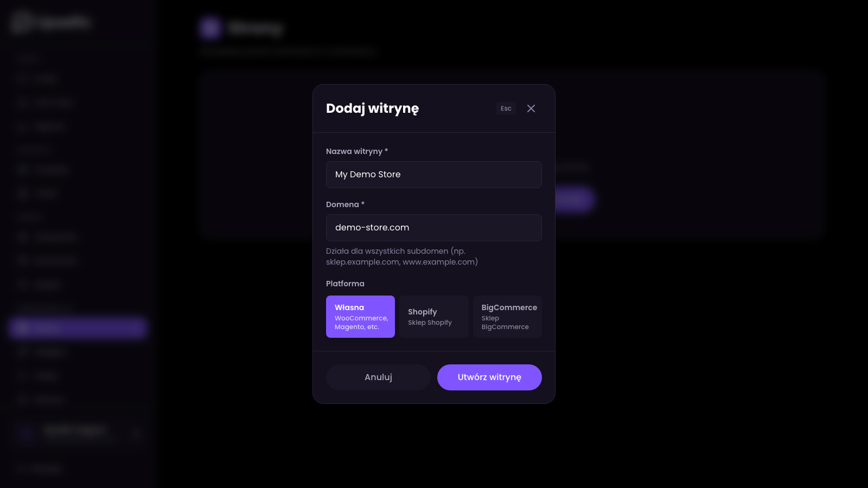Pick the BigCommerce platform card
Image resolution: width=868 pixels, height=488 pixels.
507,317
